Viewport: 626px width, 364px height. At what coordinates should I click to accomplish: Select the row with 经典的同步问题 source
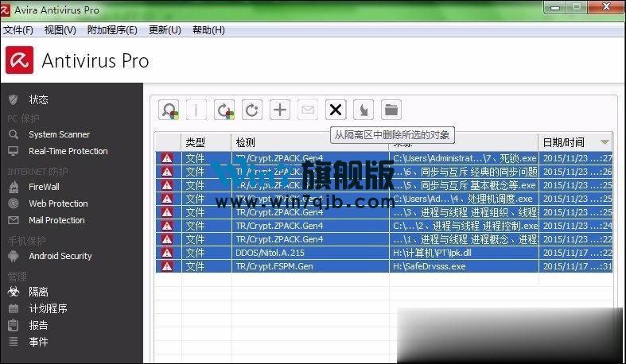coord(384,172)
